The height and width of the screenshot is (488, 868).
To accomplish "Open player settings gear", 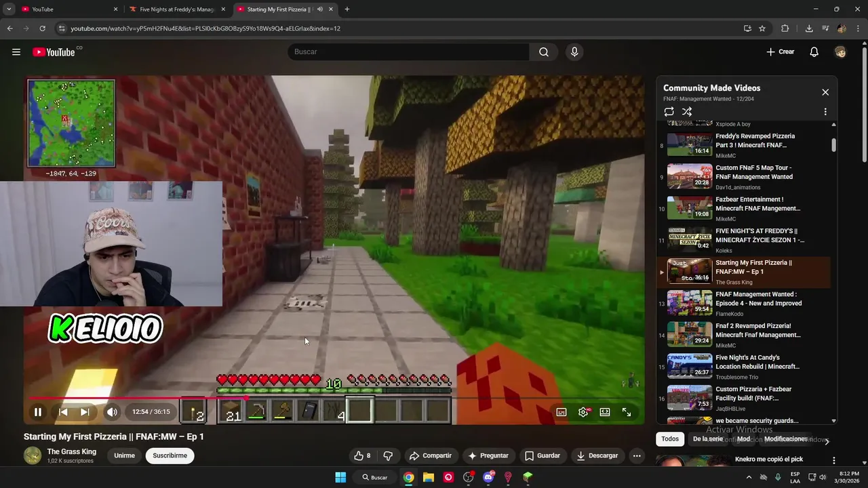I will [583, 412].
